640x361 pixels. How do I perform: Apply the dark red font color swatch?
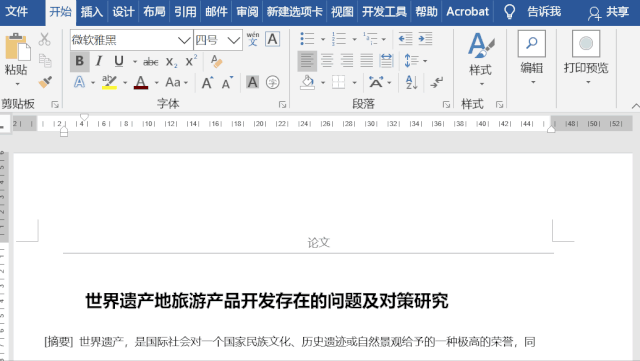tap(141, 82)
